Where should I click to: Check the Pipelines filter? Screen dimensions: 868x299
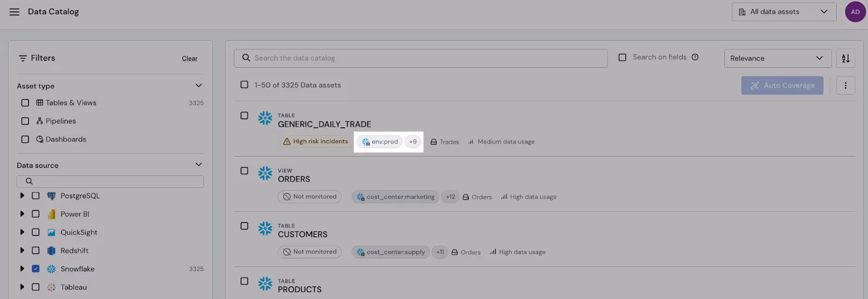click(x=25, y=121)
